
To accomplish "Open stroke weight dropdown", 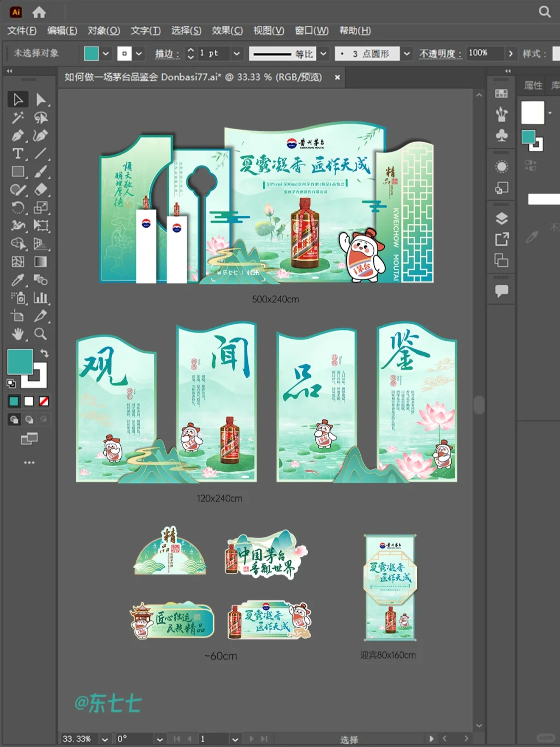I will [x=236, y=53].
